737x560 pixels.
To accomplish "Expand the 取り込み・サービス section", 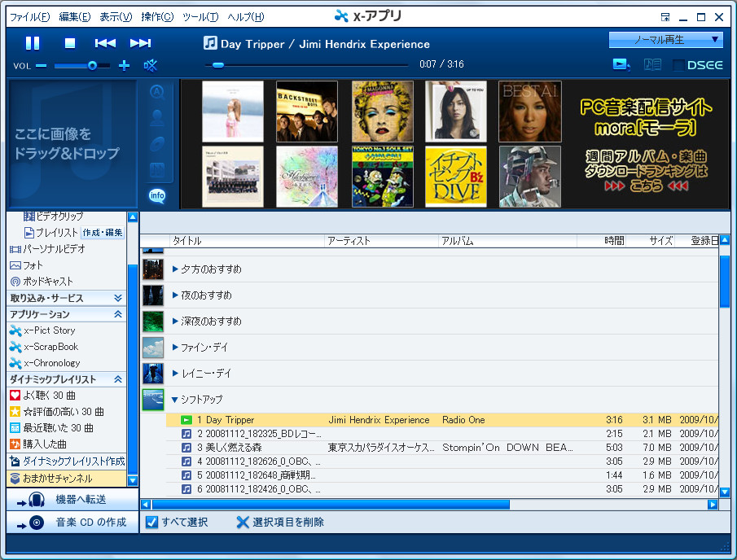I will pyautogui.click(x=118, y=298).
